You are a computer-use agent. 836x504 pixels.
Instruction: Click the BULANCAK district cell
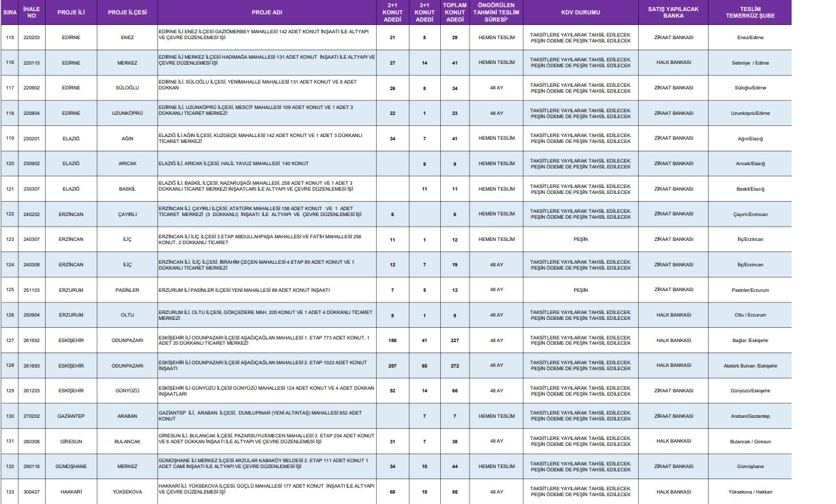128,441
